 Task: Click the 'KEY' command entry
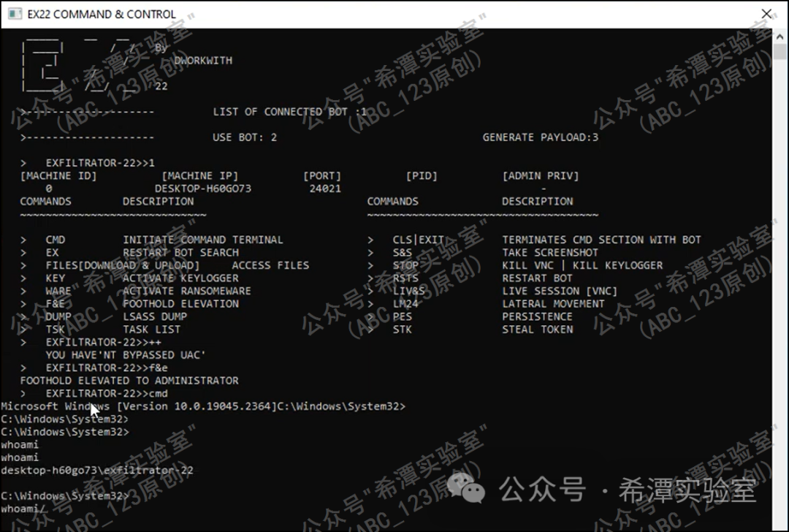56,278
